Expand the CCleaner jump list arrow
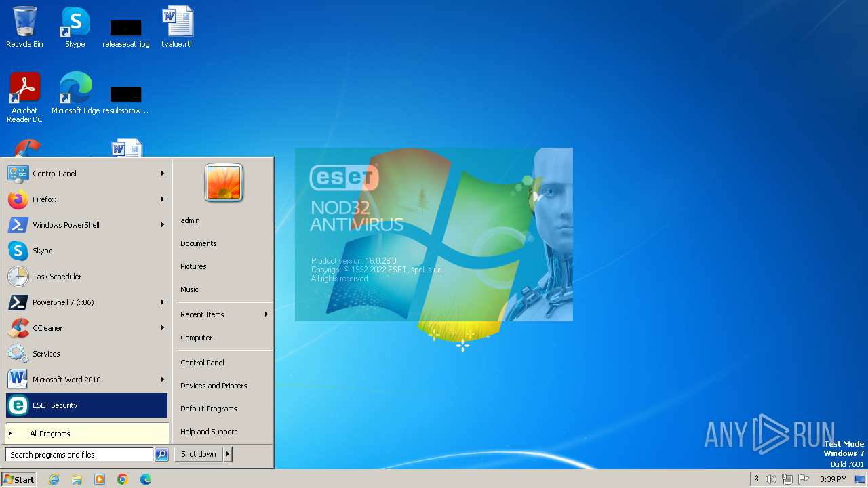 pos(163,328)
